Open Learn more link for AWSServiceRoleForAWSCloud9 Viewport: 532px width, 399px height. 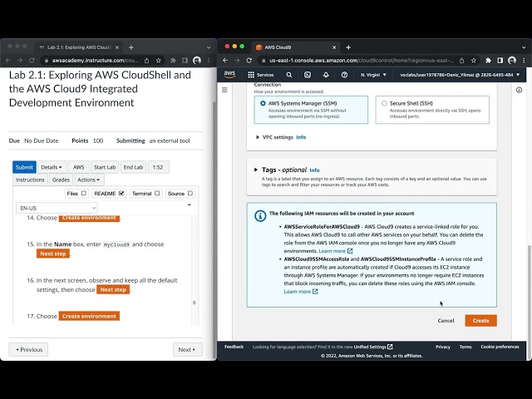tap(336, 251)
